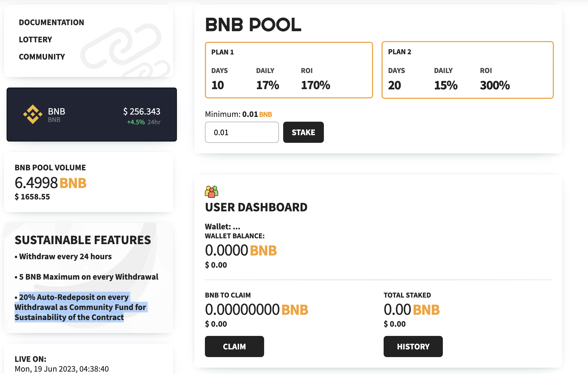Click the orange BNB label beside Minimum
Screen dimensions: 588x374
point(265,114)
